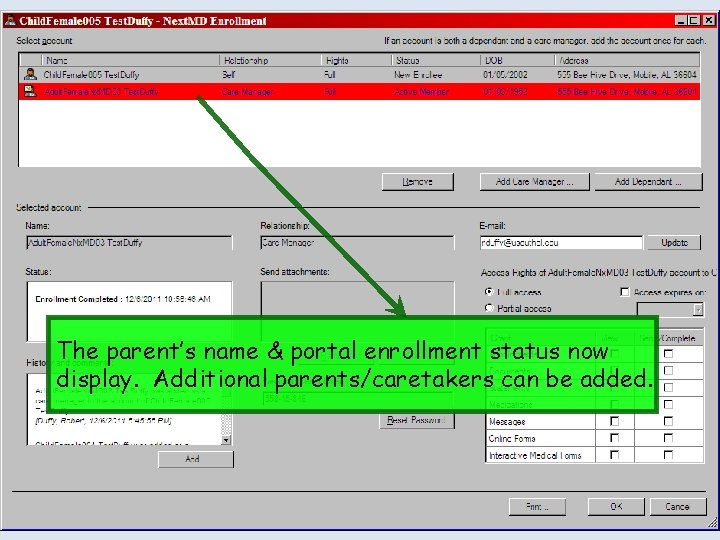The width and height of the screenshot is (720, 540).
Task: Click into the E-mail input field
Action: click(x=561, y=242)
